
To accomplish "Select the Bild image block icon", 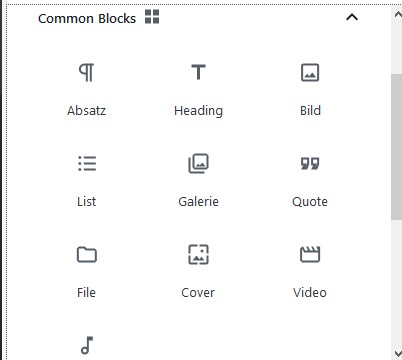I will pyautogui.click(x=310, y=73).
